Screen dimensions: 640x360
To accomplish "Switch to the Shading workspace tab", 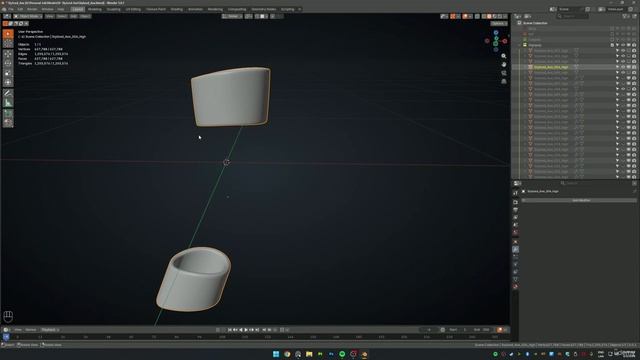I will [176, 9].
